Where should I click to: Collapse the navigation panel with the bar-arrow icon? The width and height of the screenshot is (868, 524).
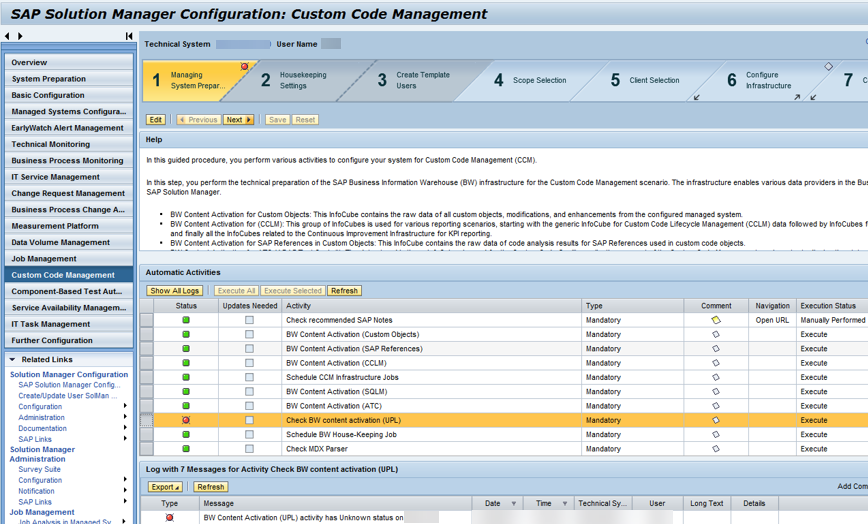[129, 36]
